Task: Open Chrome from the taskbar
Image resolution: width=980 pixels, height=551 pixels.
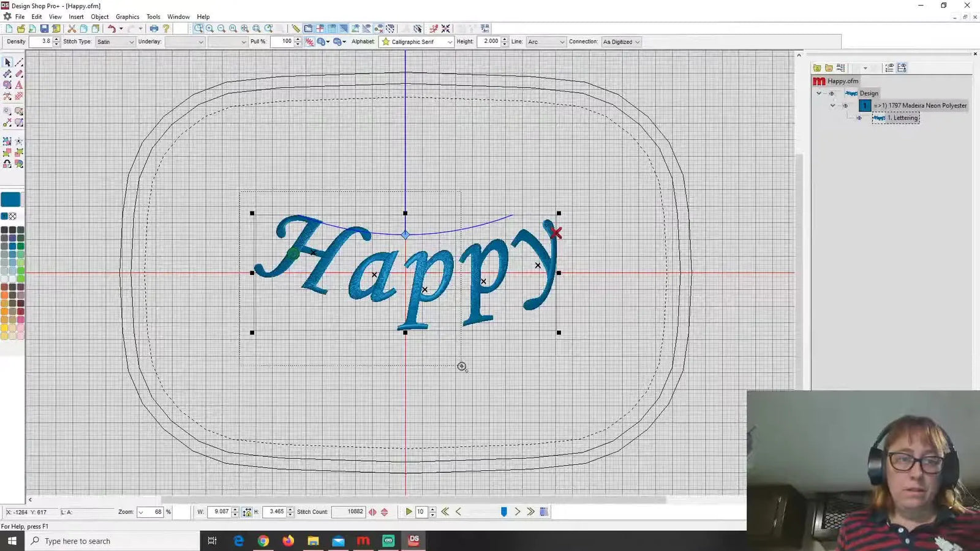Action: coord(263,541)
